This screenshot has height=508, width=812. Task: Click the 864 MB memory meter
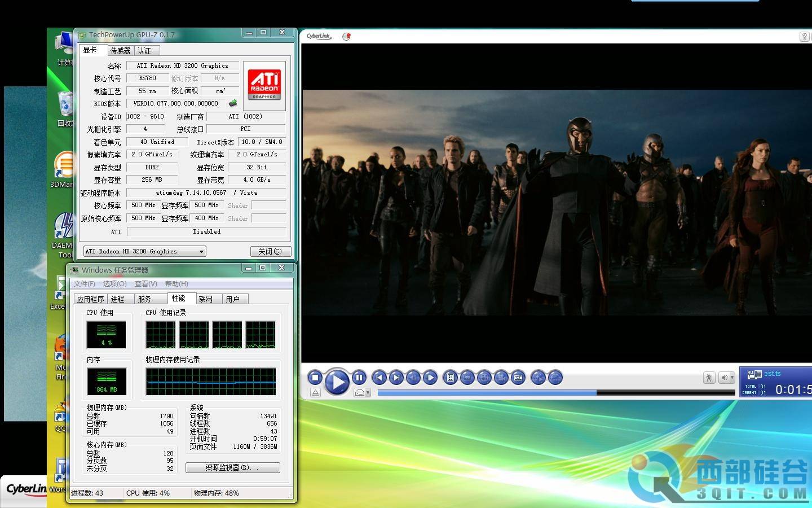(106, 381)
